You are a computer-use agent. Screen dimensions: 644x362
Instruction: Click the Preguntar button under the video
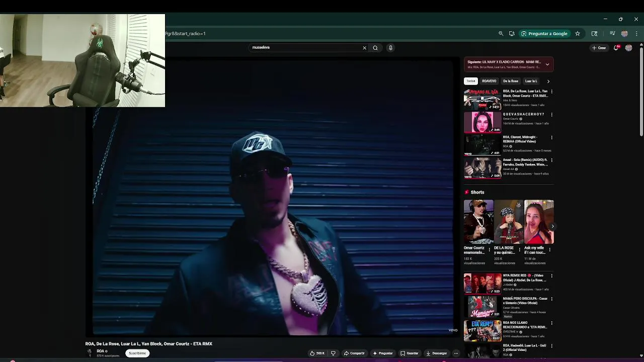tap(383, 353)
